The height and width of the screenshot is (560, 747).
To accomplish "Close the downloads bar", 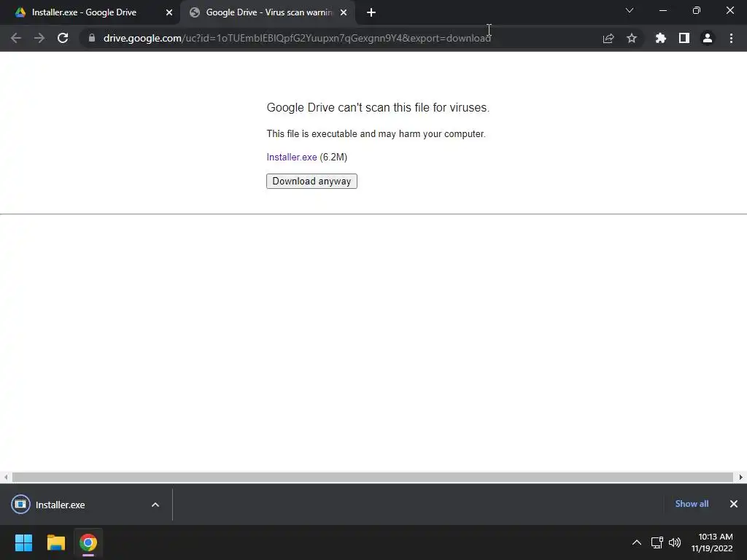I will pyautogui.click(x=734, y=504).
